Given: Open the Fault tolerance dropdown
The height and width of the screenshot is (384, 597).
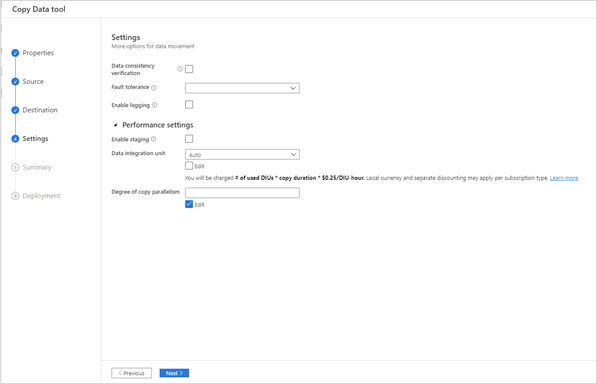Looking at the screenshot, I should 242,88.
